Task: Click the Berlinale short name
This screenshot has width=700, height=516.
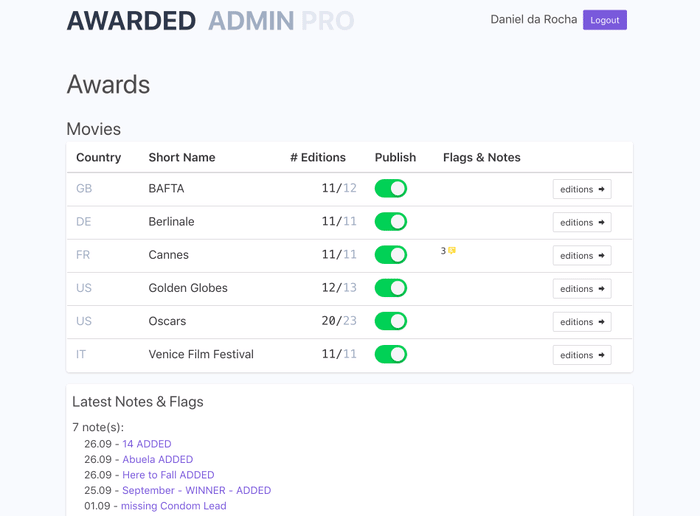Action: [171, 221]
